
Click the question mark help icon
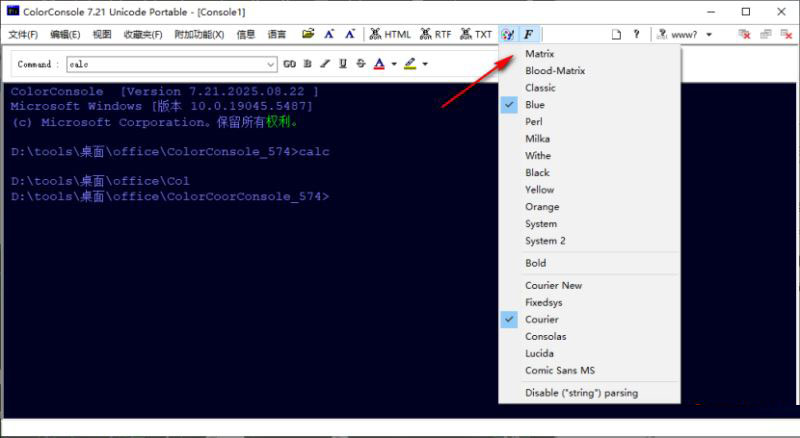(636, 34)
